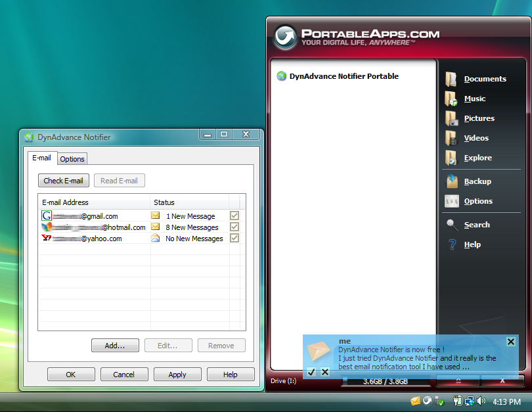Viewport: 532px width, 412px height.
Task: Click the Yahoo account icon in the list
Action: (x=46, y=238)
